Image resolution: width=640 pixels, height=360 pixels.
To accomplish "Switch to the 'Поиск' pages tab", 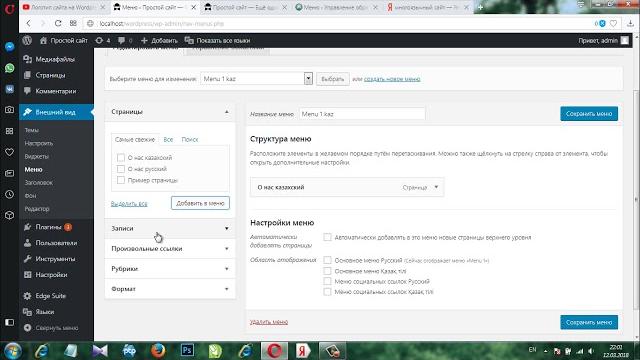I will pos(190,140).
